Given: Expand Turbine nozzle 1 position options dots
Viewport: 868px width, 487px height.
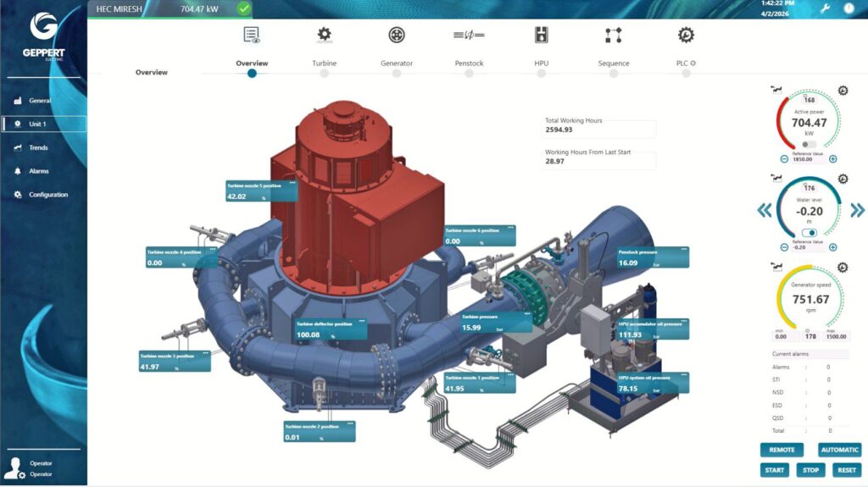Looking at the screenshot, I should coord(510,375).
